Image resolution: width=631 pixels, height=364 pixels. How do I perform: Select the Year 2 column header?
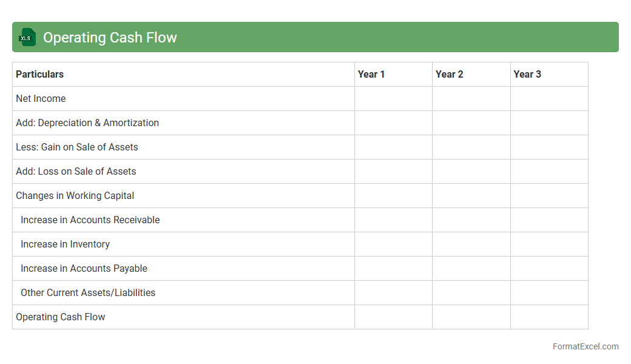point(449,74)
